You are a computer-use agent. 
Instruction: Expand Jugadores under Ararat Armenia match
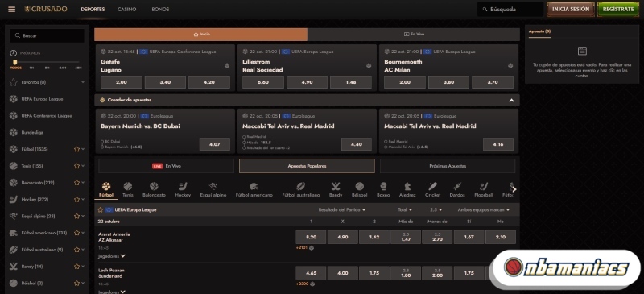[x=112, y=256]
